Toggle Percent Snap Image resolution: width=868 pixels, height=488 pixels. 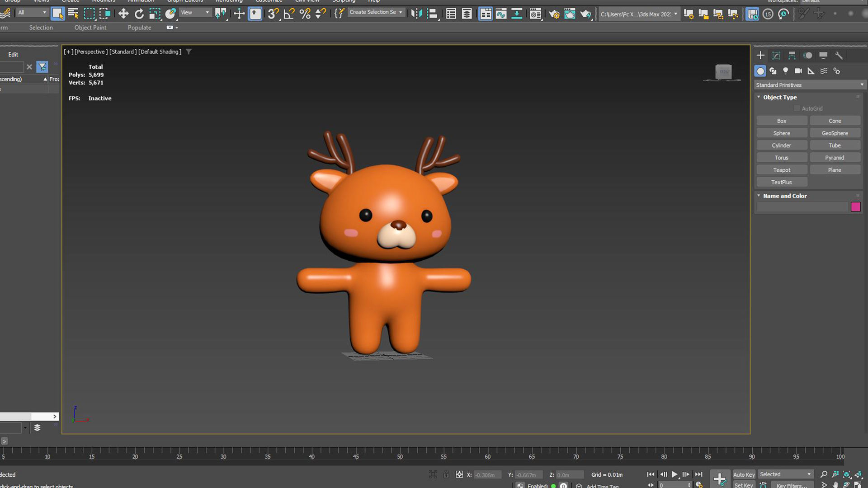(x=305, y=14)
